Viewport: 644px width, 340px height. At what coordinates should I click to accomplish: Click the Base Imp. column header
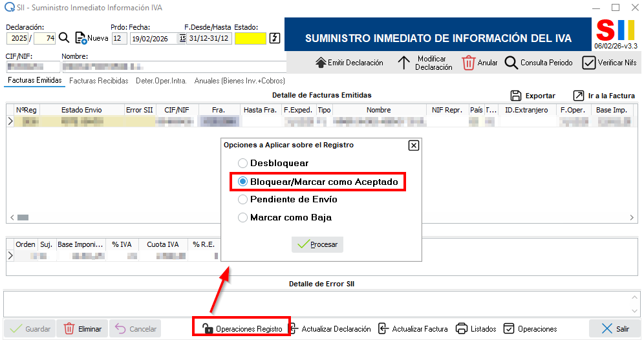coord(612,110)
